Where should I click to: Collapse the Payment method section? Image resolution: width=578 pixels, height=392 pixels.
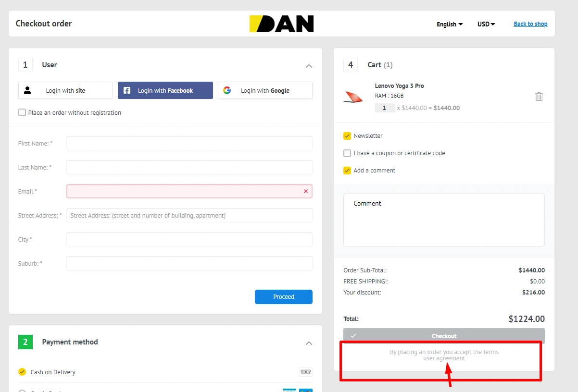coord(309,343)
